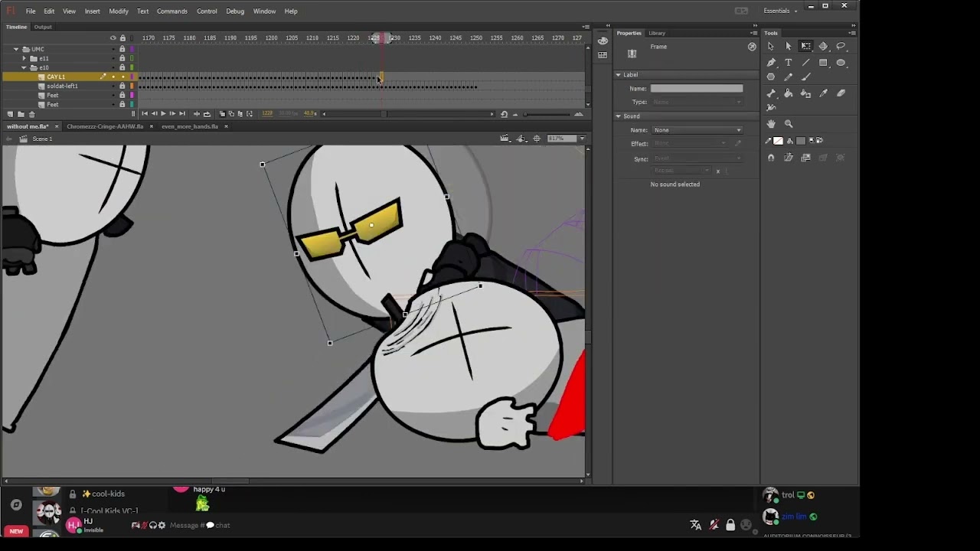Select the Pen tool
Screen dimensions: 980x551
[x=771, y=63]
